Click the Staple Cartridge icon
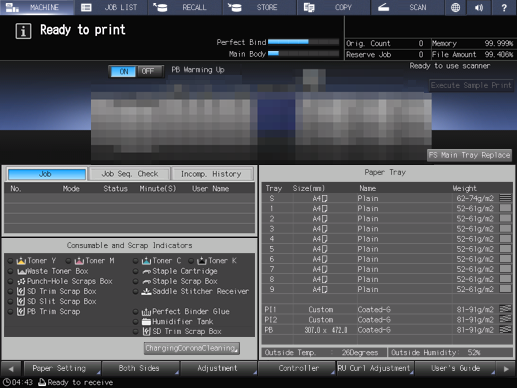Image resolution: width=517 pixels, height=388 pixels. tap(146, 271)
